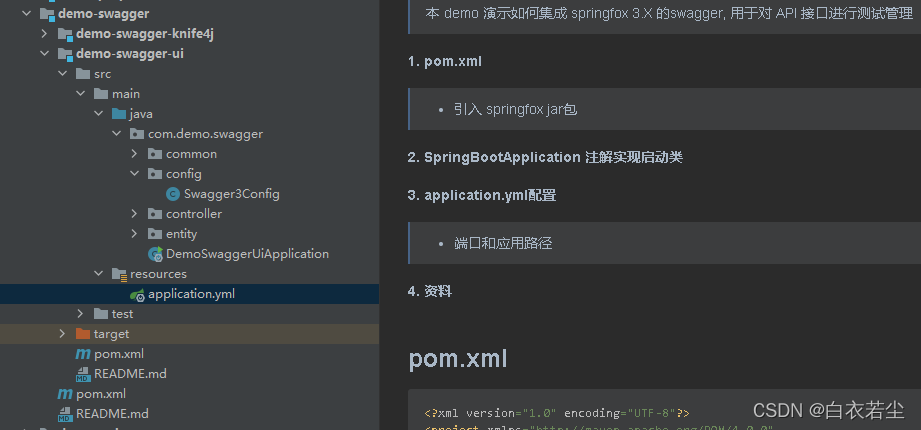Click the config package icon
The image size is (921, 430).
pyautogui.click(x=155, y=173)
